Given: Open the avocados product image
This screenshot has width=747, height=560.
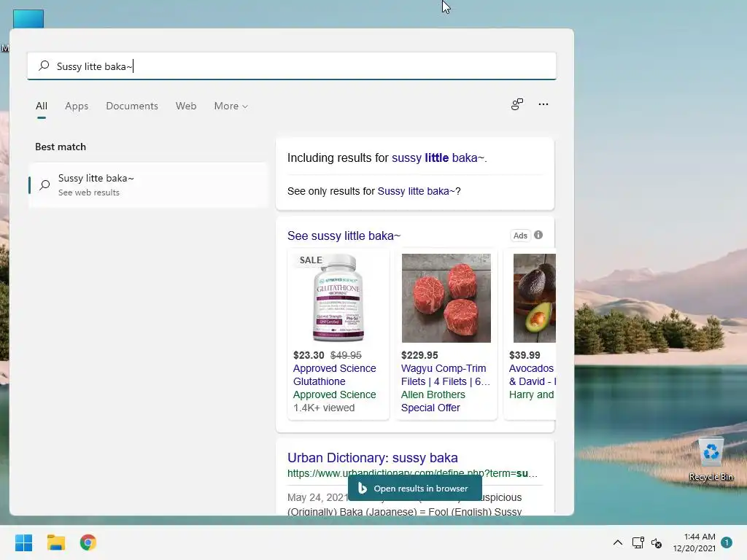Looking at the screenshot, I should coord(534,297).
